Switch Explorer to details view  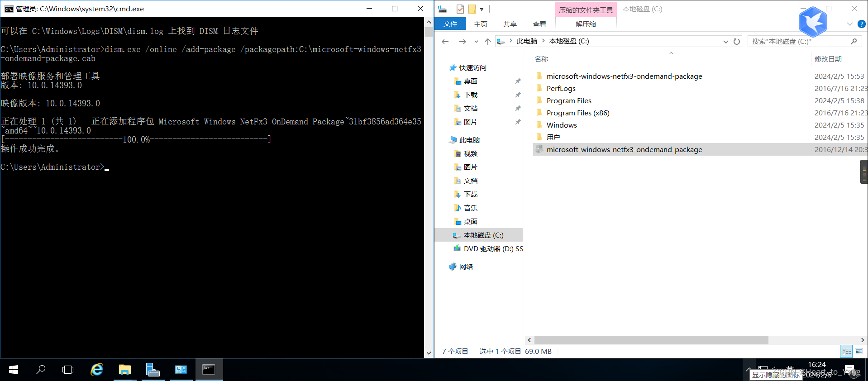[x=846, y=352]
